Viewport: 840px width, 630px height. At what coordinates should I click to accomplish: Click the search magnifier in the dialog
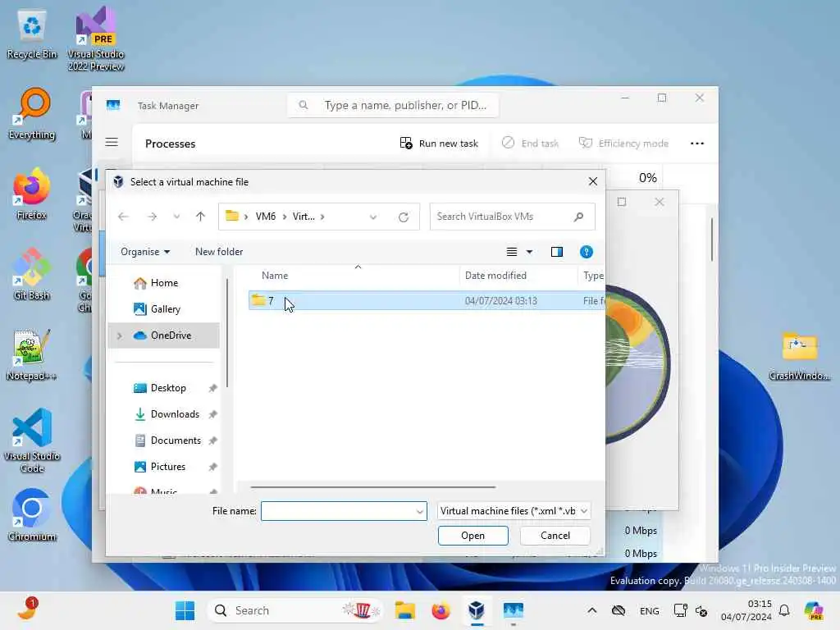click(578, 217)
